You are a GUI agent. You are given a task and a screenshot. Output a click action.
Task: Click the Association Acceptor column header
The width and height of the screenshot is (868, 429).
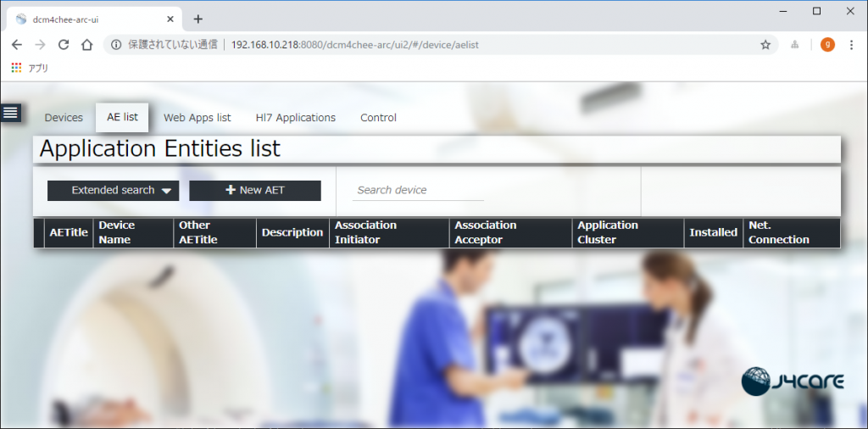pos(510,232)
